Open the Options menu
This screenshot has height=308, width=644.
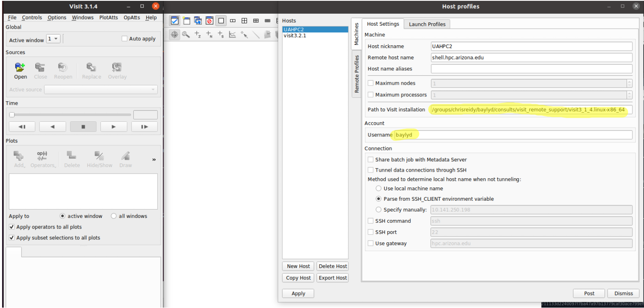57,17
